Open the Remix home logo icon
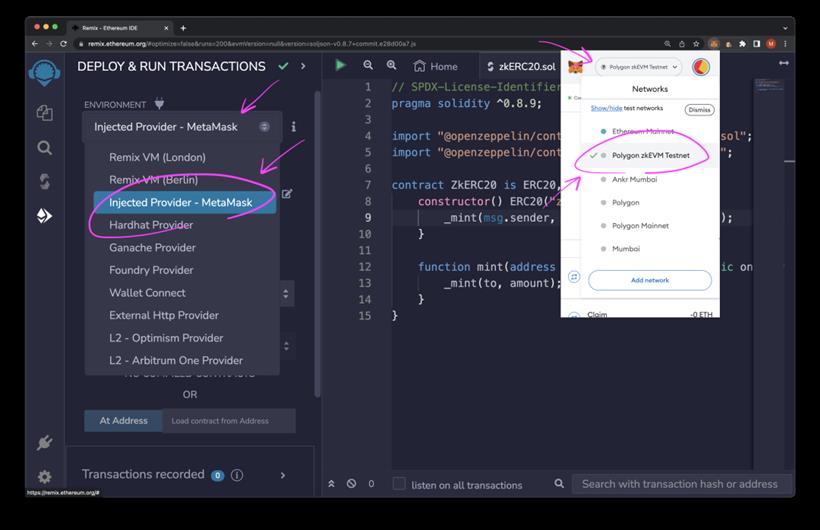The image size is (820, 530). [x=44, y=73]
